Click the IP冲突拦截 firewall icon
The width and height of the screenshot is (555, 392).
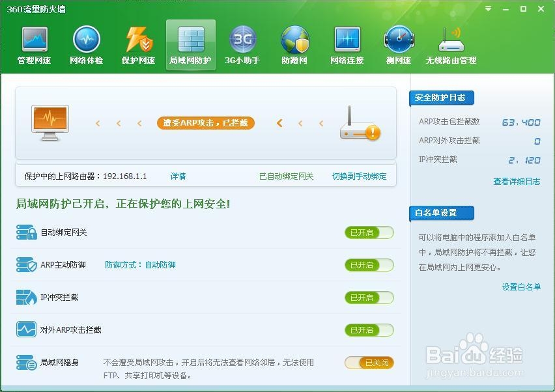[27, 297]
